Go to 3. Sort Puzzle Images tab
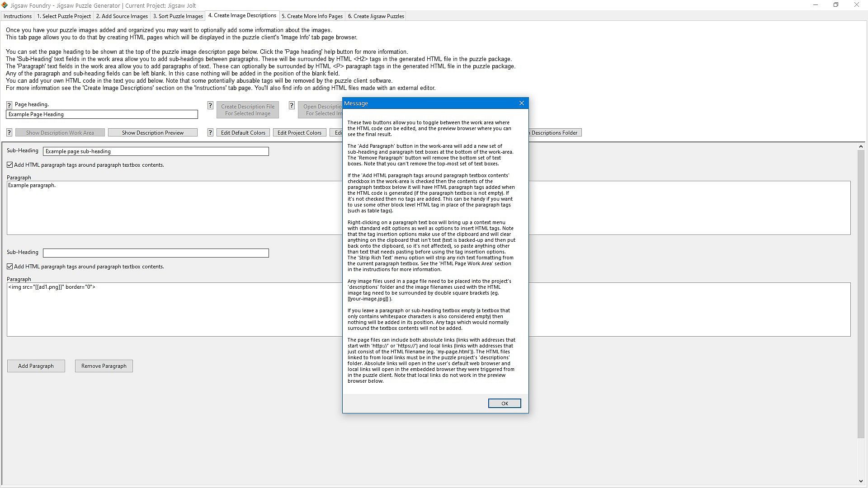 point(178,16)
